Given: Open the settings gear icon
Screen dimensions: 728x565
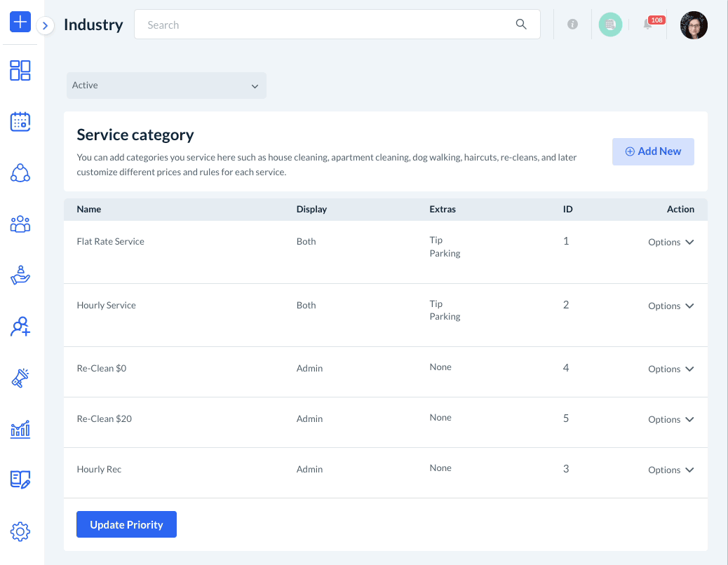Looking at the screenshot, I should click(x=20, y=531).
